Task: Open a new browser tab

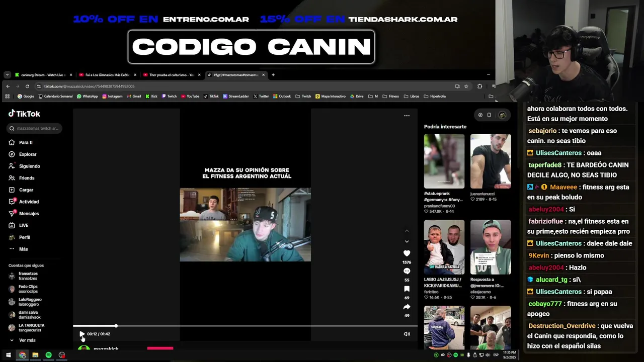Action: click(x=273, y=75)
